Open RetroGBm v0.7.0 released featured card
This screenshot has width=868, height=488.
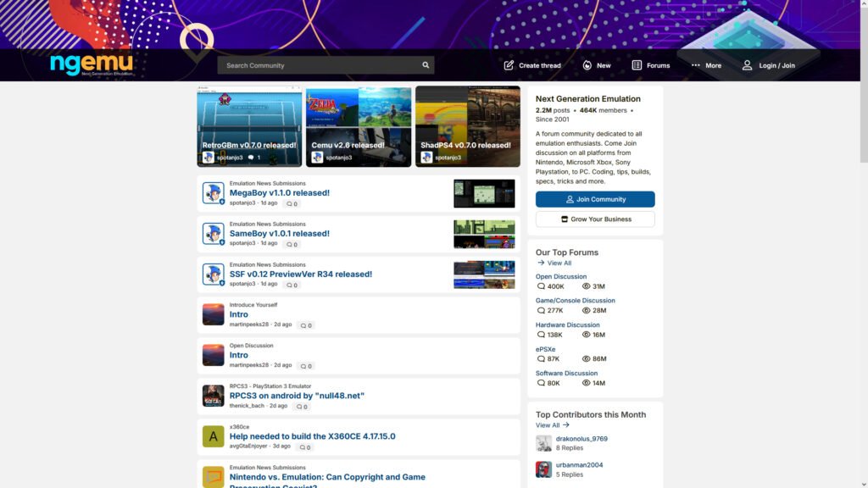[249, 126]
